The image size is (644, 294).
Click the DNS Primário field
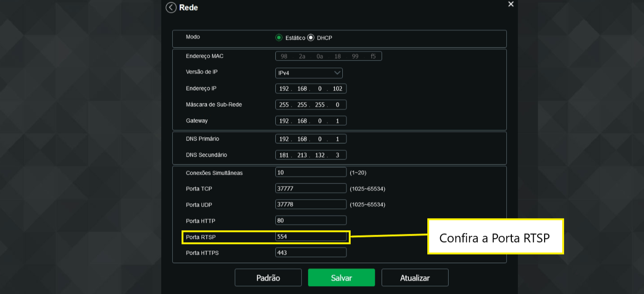click(311, 139)
